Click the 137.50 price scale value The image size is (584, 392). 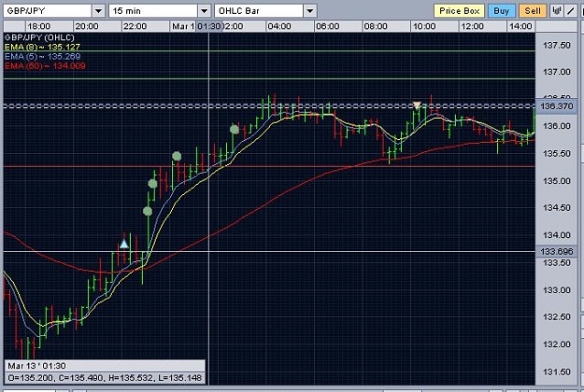tap(557, 45)
